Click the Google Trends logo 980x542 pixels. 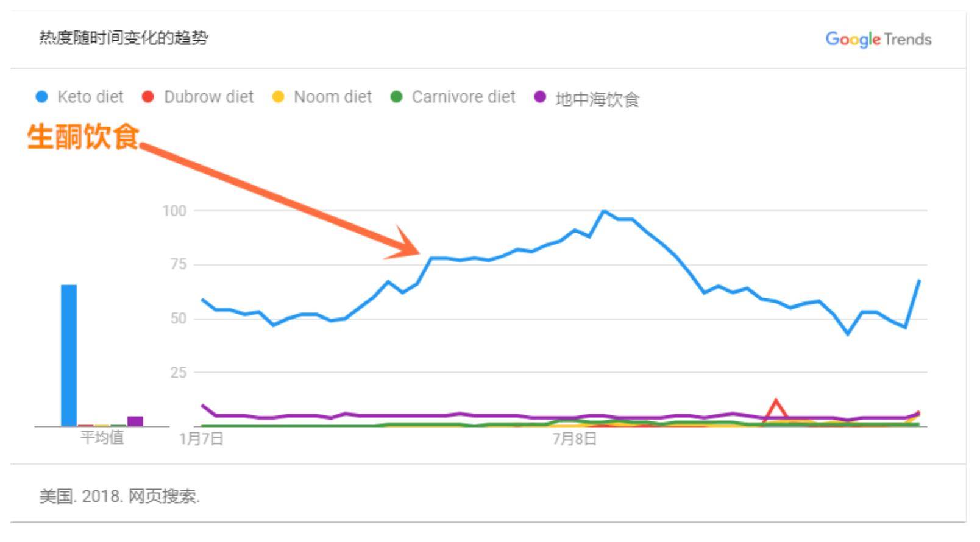[x=878, y=40]
